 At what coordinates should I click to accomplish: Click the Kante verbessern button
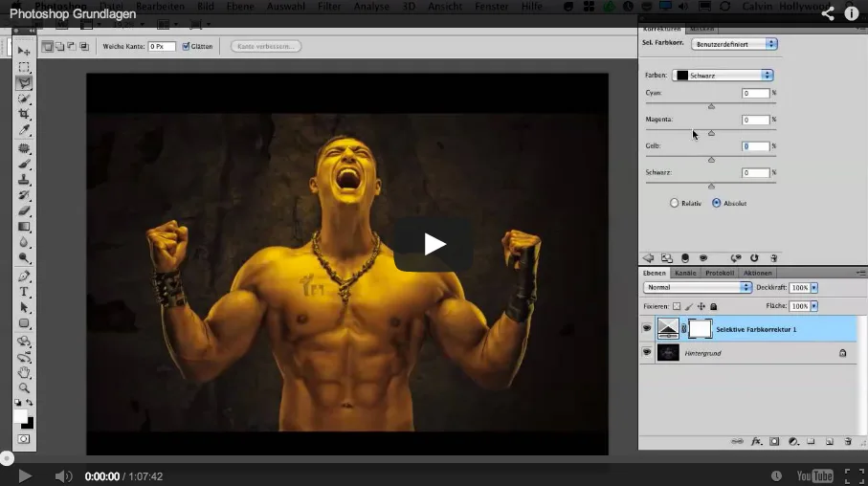[266, 47]
